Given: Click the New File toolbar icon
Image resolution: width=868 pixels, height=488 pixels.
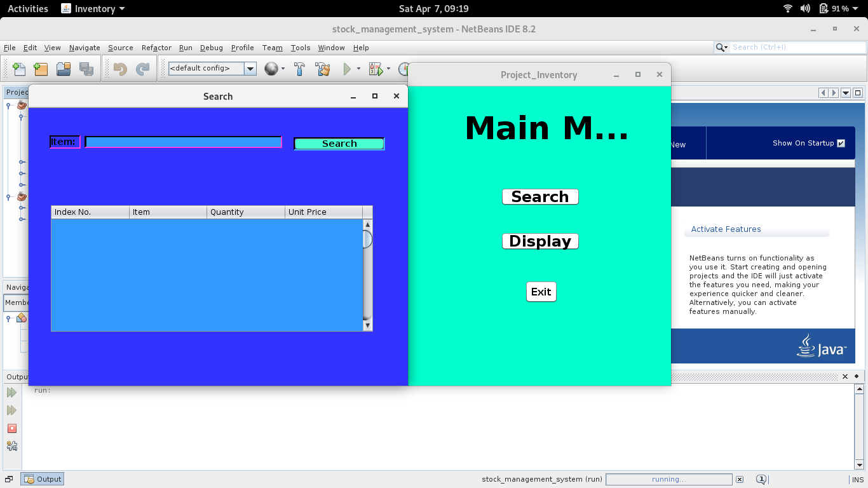Looking at the screenshot, I should (19, 69).
